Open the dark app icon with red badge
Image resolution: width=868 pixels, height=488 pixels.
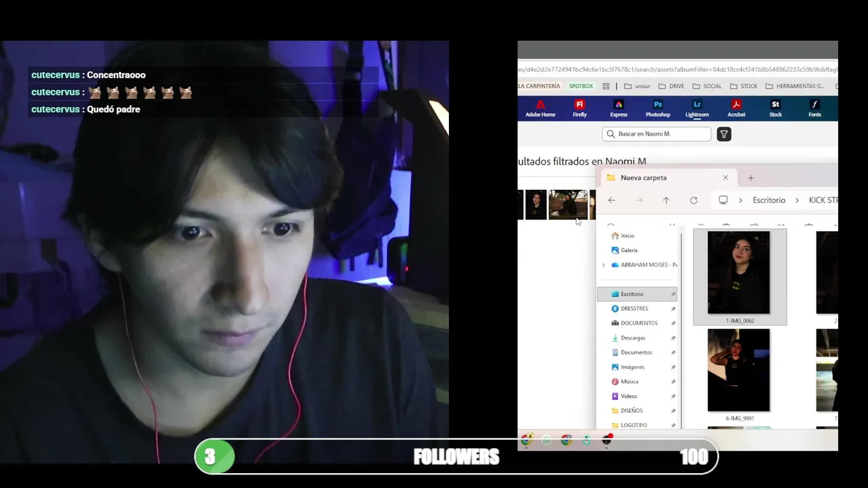coord(607,440)
